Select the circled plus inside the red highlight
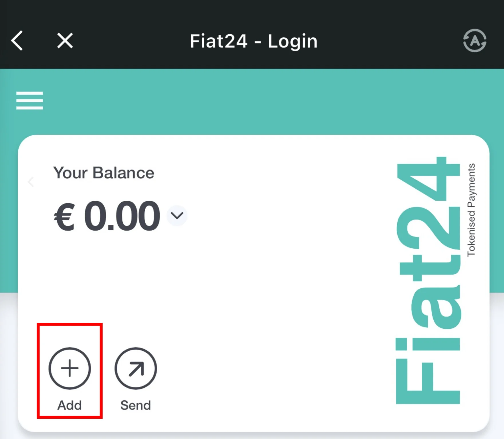 point(70,368)
